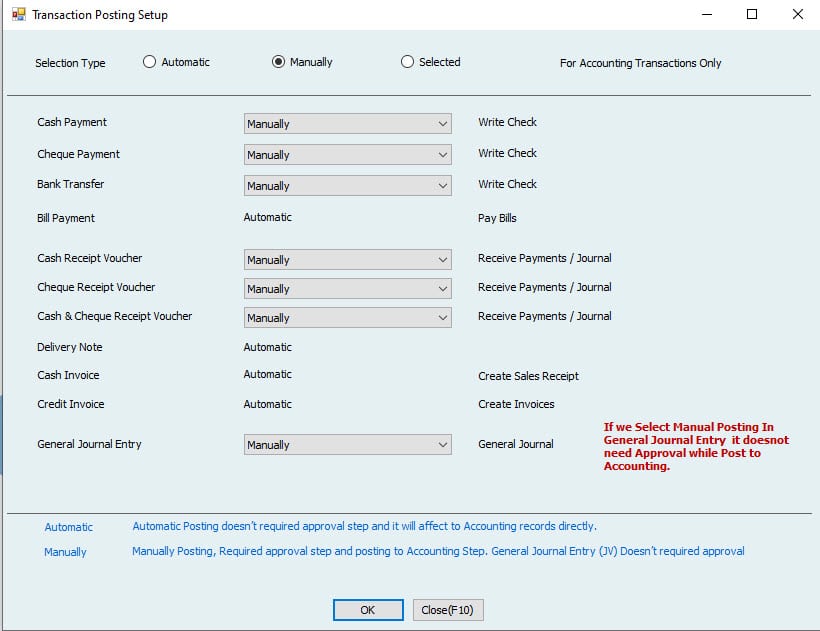
Task: Click Write Check beside Bank Transfer
Action: pyautogui.click(x=507, y=184)
